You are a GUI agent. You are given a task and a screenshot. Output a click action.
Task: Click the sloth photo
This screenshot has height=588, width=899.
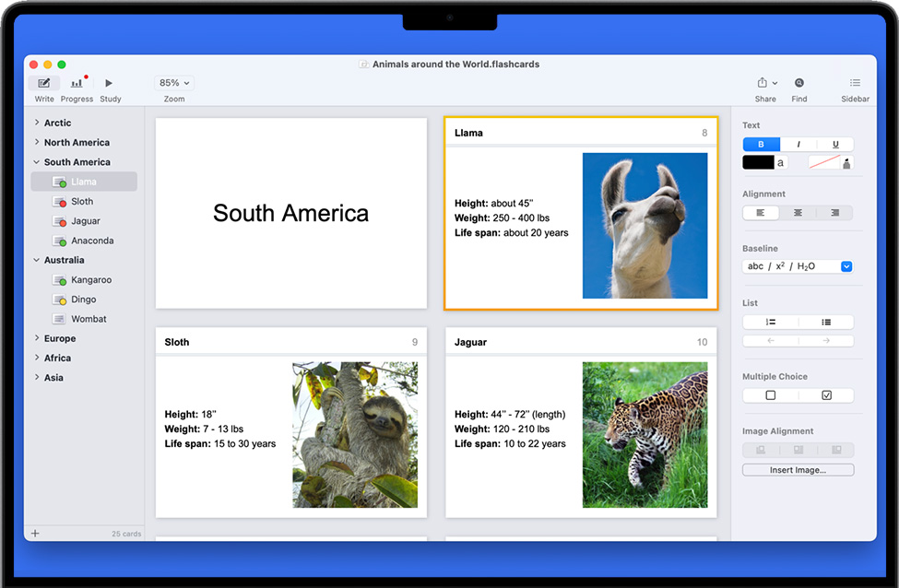point(355,435)
